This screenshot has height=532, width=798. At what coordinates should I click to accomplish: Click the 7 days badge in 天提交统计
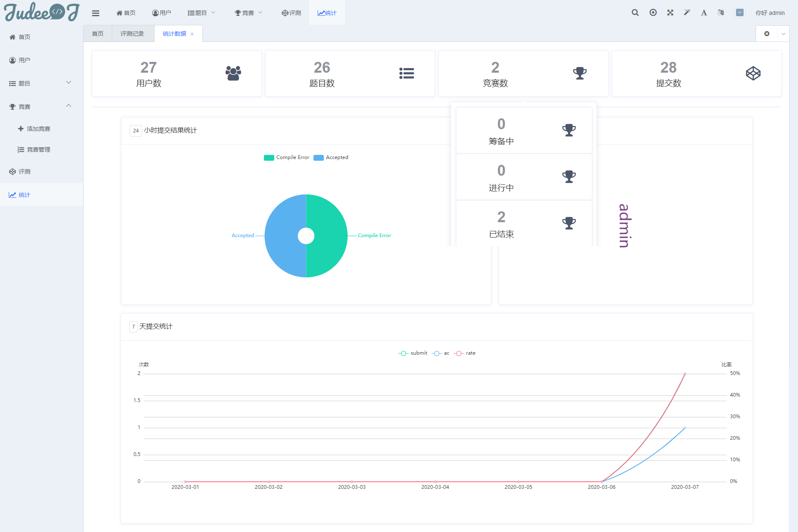tap(133, 326)
